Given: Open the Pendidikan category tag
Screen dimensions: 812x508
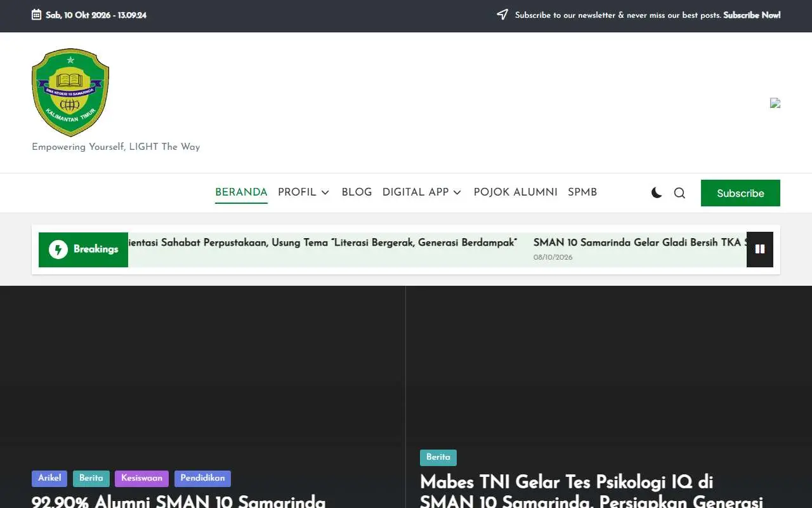Looking at the screenshot, I should [x=202, y=478].
